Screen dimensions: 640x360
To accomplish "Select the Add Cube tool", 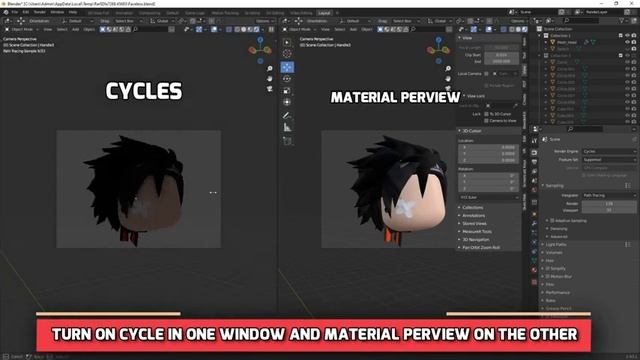I will 287,141.
